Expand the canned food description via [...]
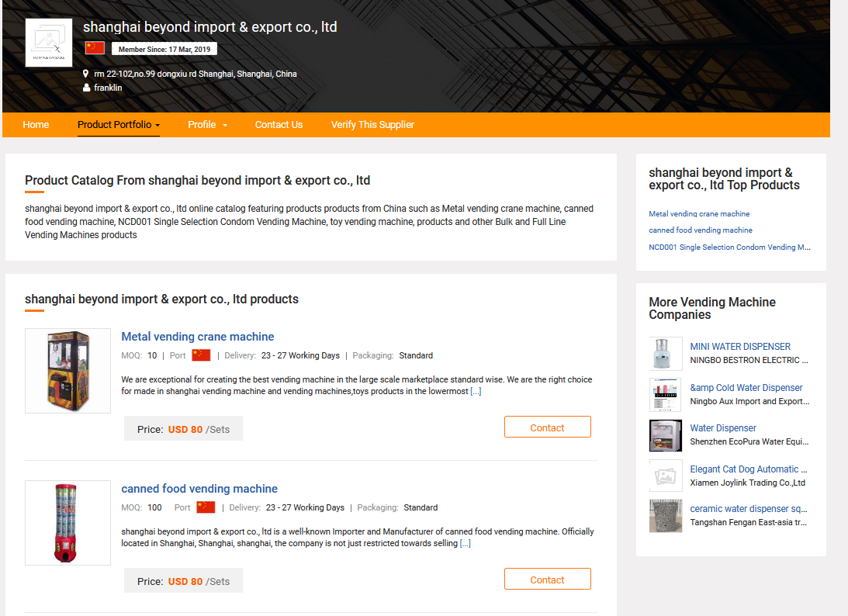848x616 pixels. 465,543
